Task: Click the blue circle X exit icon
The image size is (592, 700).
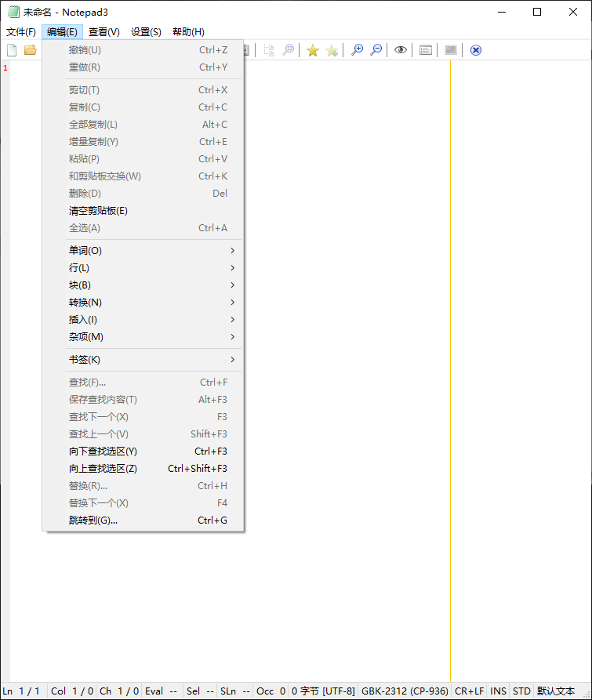Action: click(476, 50)
